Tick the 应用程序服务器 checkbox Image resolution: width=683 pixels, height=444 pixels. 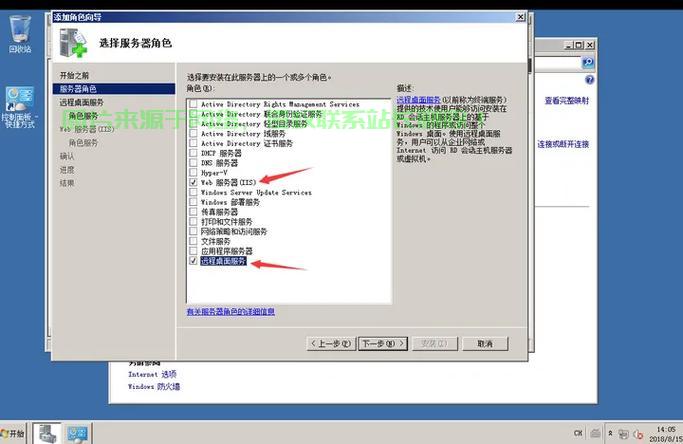click(x=193, y=251)
